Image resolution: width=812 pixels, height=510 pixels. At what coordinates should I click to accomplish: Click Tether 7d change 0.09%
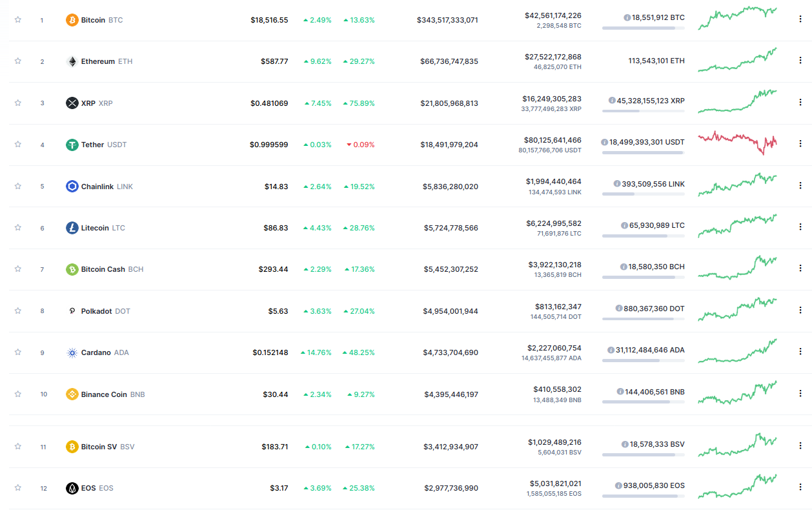click(x=360, y=145)
